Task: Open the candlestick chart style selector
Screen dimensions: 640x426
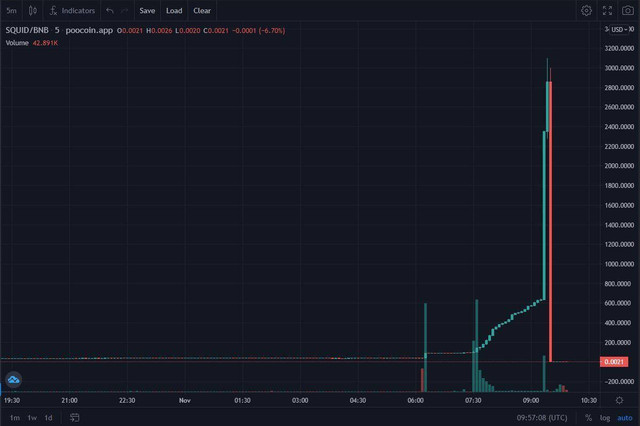Action: point(33,10)
